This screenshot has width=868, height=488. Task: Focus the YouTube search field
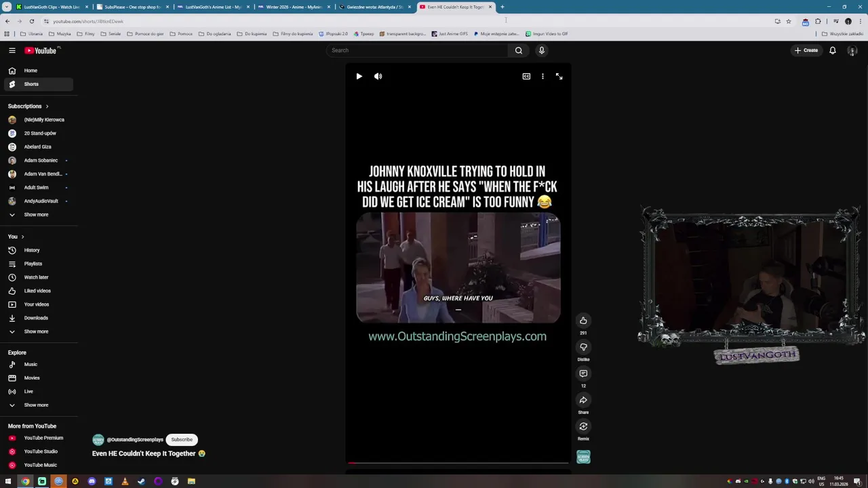417,50
